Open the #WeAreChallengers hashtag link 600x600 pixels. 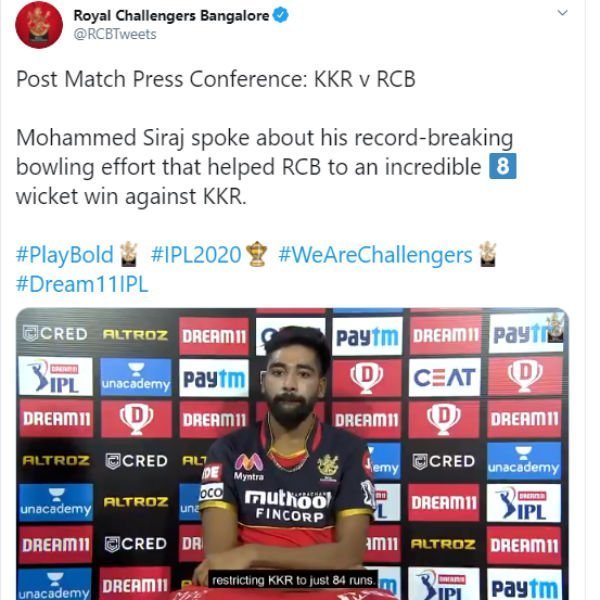[375, 255]
